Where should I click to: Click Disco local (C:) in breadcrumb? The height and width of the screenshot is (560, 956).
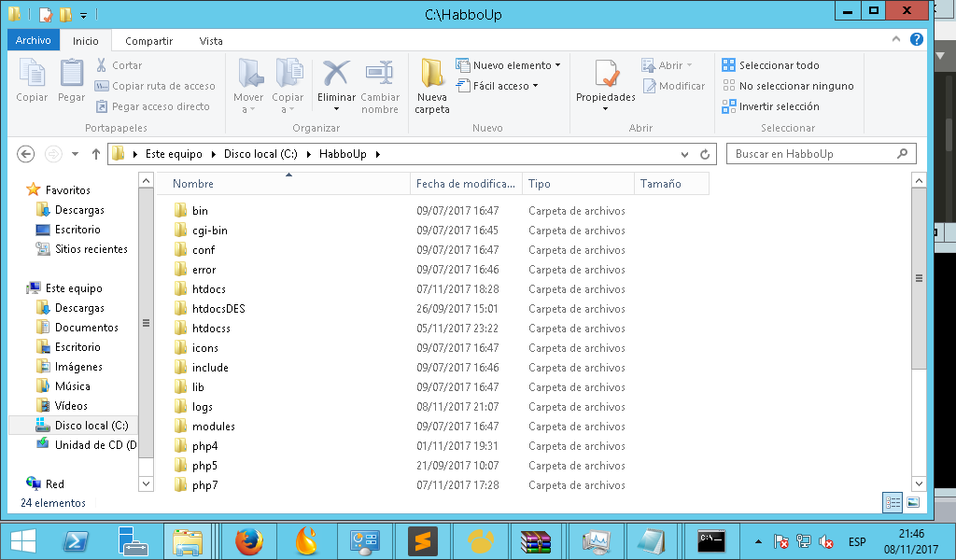260,154
